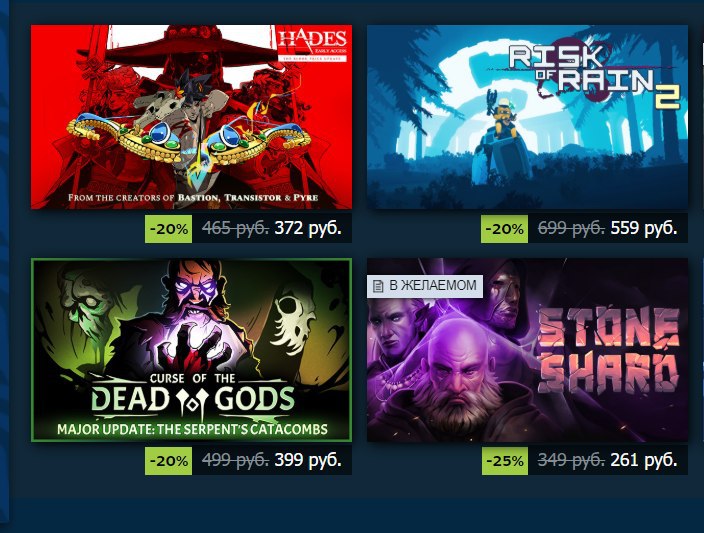Open the Stoneshard game capsule
This screenshot has width=704, height=533.
click(527, 350)
